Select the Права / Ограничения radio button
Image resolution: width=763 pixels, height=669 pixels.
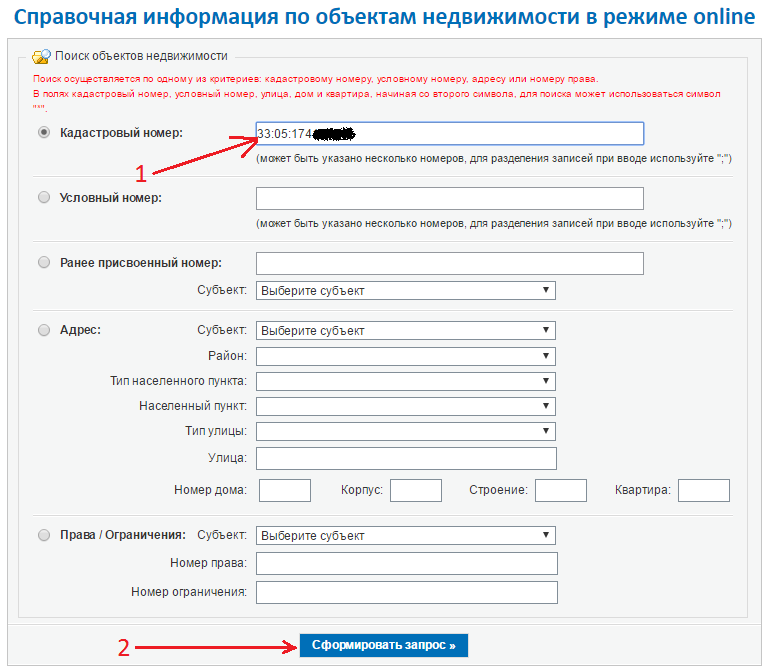tap(44, 535)
